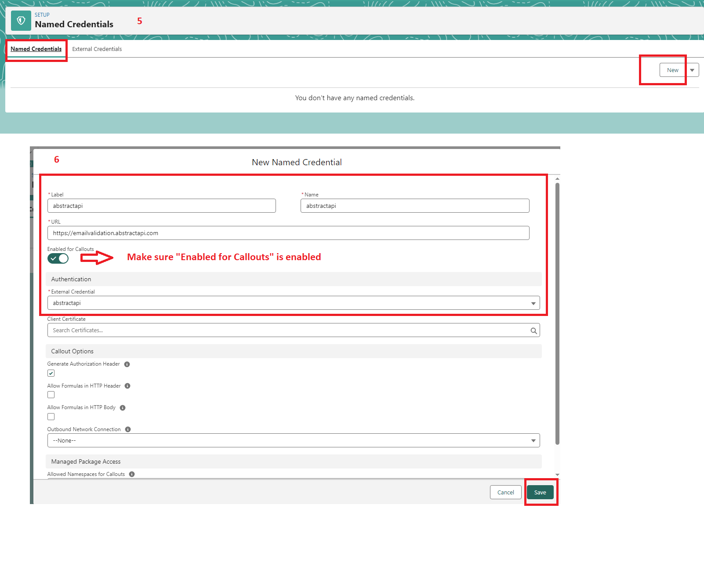The height and width of the screenshot is (588, 704).
Task: Click info icon beside Allowed Namespaces for Callouts
Action: click(132, 474)
